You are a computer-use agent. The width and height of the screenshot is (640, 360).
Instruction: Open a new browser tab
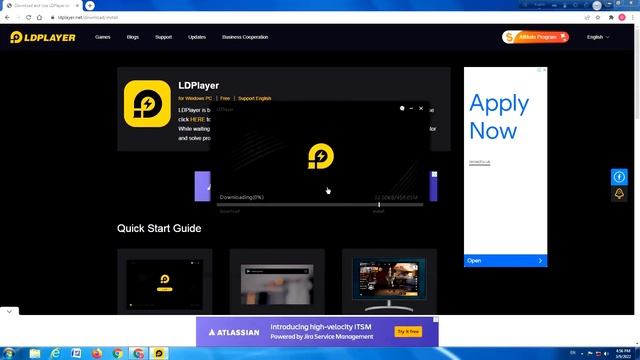pyautogui.click(x=90, y=6)
